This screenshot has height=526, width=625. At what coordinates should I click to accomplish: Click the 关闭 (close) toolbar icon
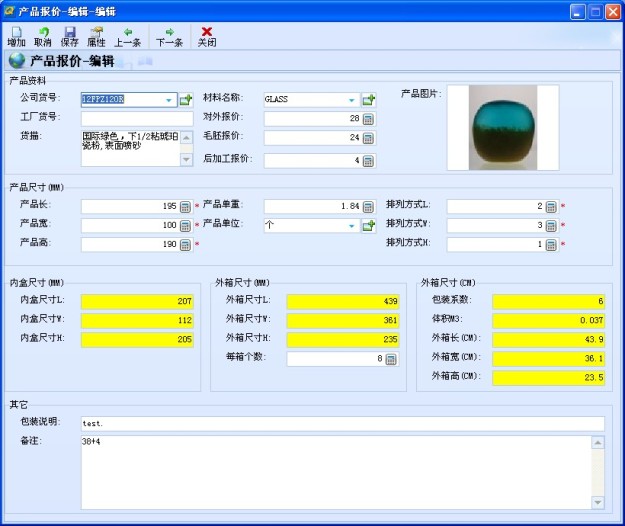click(x=207, y=37)
